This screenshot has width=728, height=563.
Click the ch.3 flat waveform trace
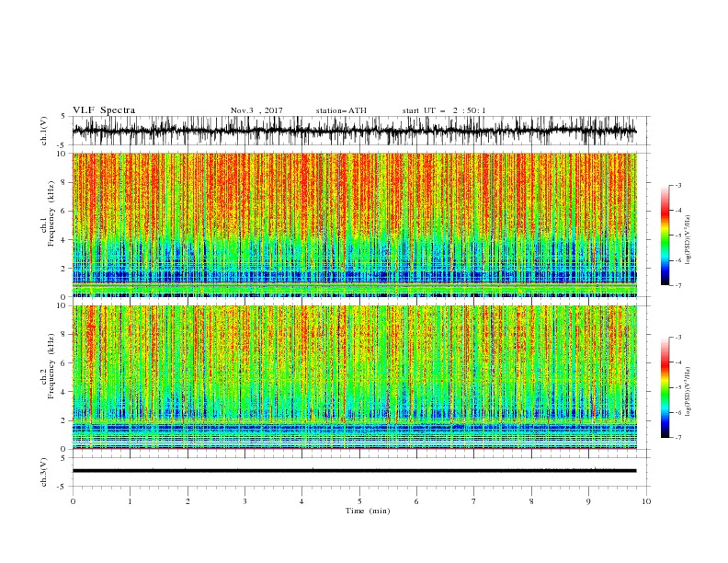(x=354, y=471)
